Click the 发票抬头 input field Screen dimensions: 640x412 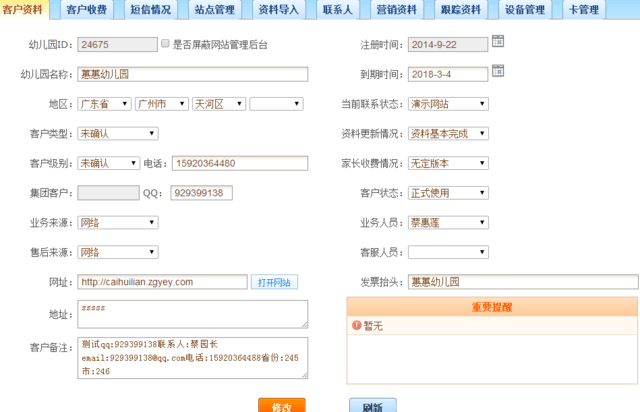(x=523, y=282)
